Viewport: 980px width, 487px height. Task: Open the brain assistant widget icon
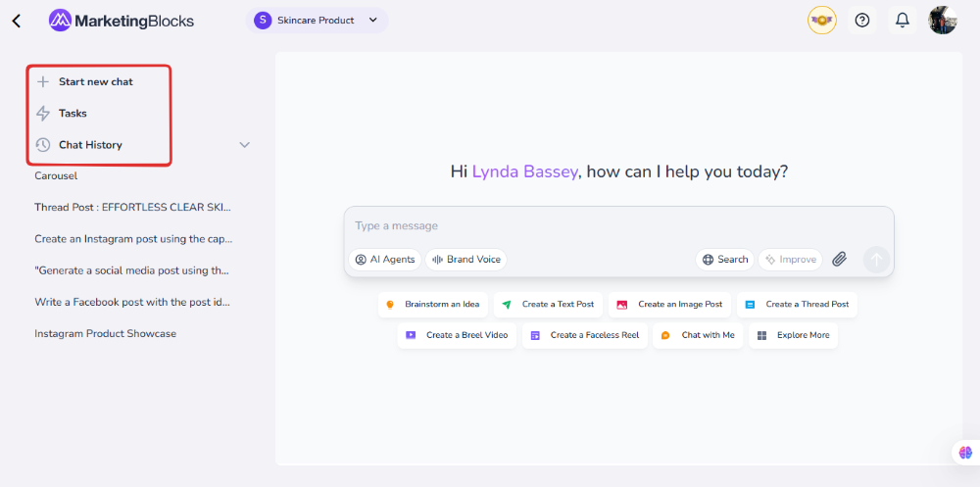965,452
